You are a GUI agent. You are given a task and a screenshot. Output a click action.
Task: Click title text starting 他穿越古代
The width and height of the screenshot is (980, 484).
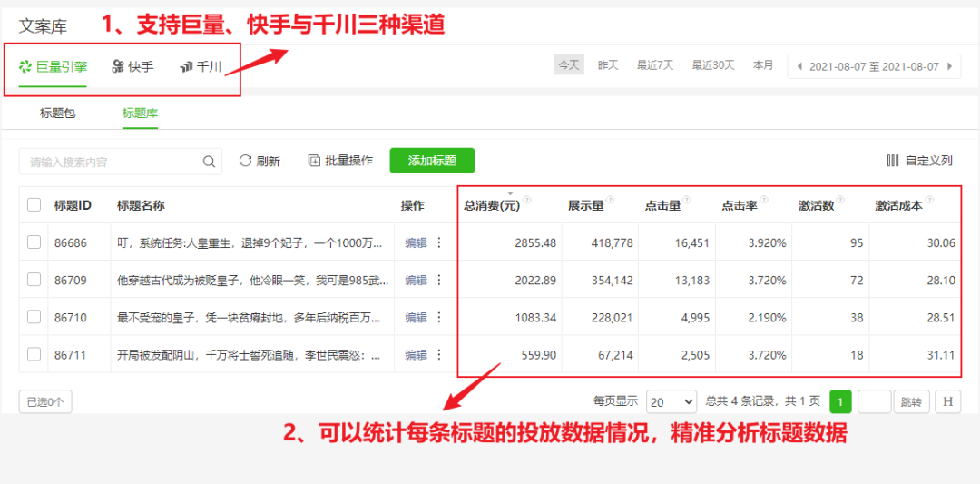252,281
